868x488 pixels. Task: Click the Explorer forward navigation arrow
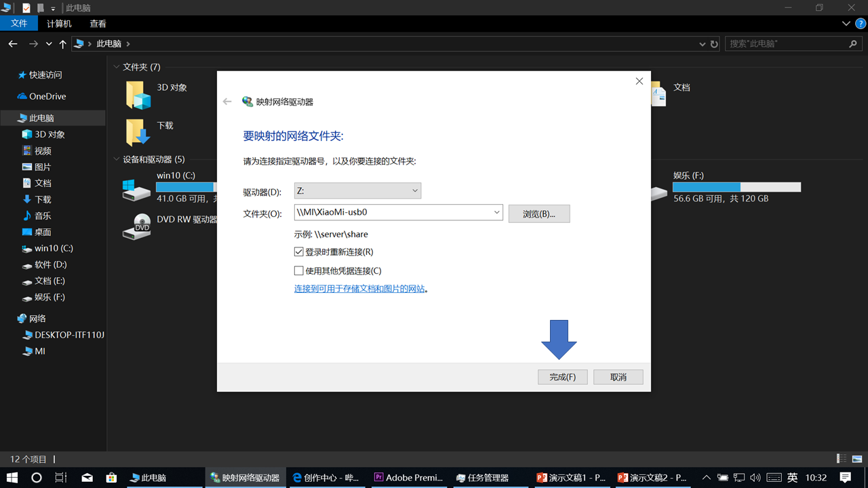(33, 44)
